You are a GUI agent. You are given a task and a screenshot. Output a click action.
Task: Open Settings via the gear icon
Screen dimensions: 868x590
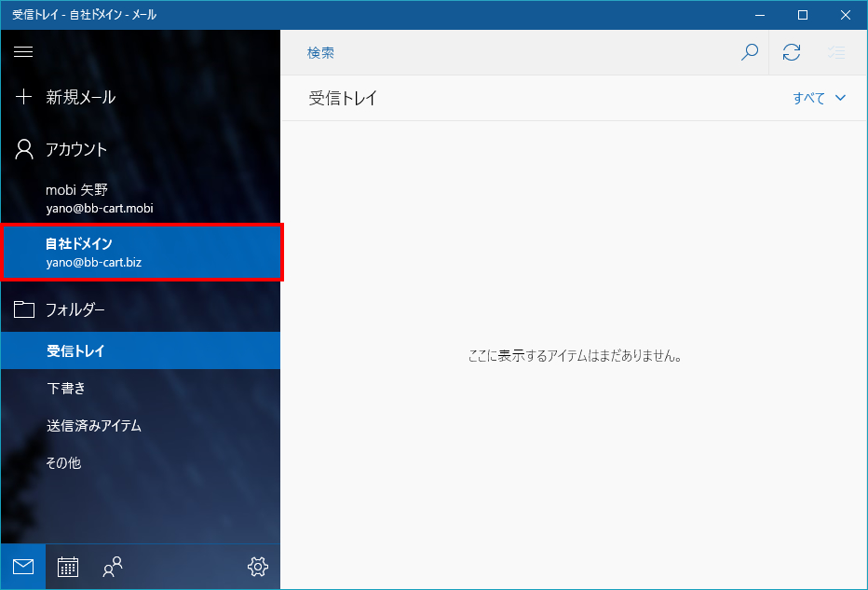(x=258, y=566)
